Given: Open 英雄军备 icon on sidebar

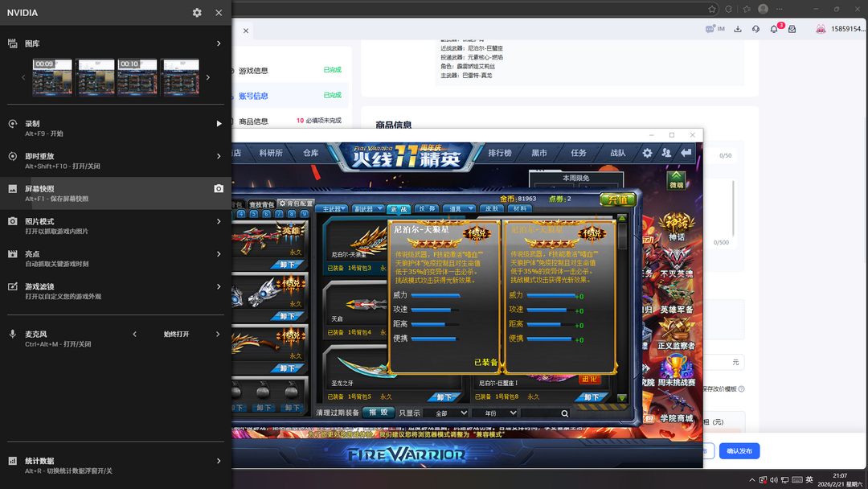Looking at the screenshot, I should coord(677,299).
